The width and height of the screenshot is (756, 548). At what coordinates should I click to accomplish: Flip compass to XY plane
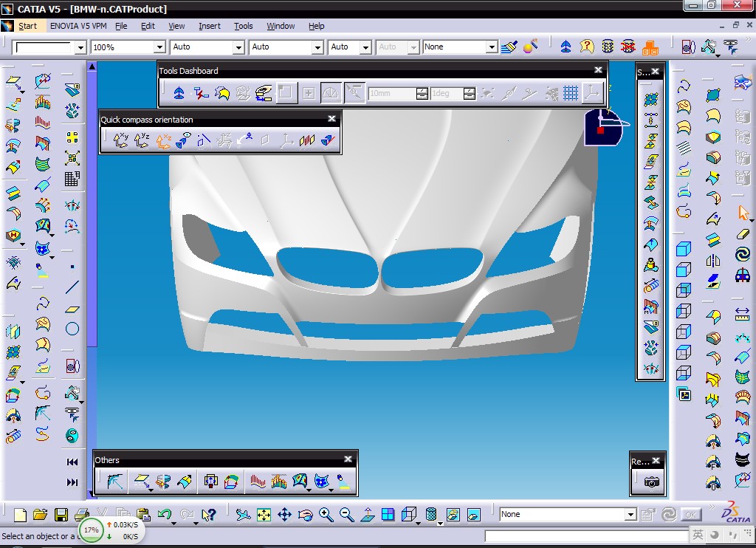coord(120,140)
